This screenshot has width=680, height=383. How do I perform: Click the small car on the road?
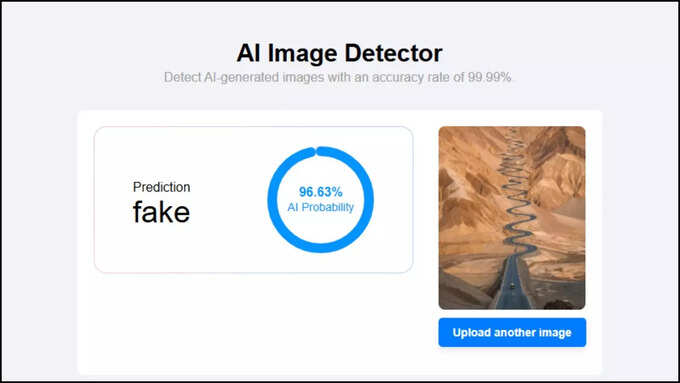(x=512, y=285)
